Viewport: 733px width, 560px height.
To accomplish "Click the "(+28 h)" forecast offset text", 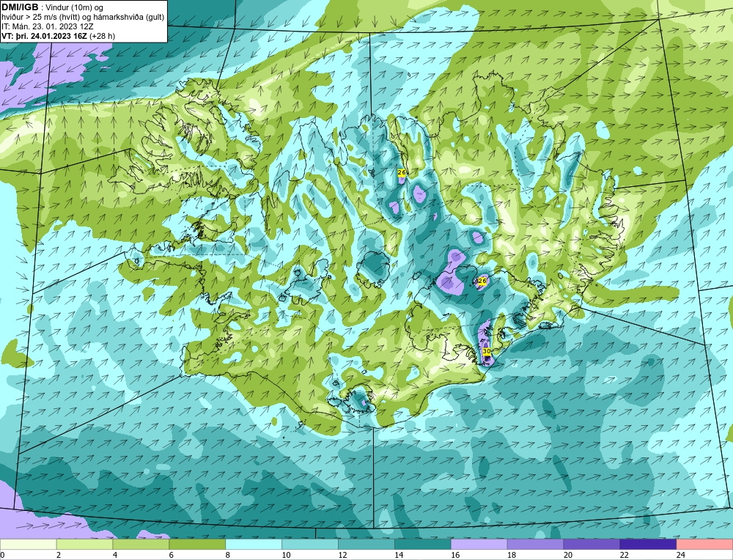I will 103,36.
